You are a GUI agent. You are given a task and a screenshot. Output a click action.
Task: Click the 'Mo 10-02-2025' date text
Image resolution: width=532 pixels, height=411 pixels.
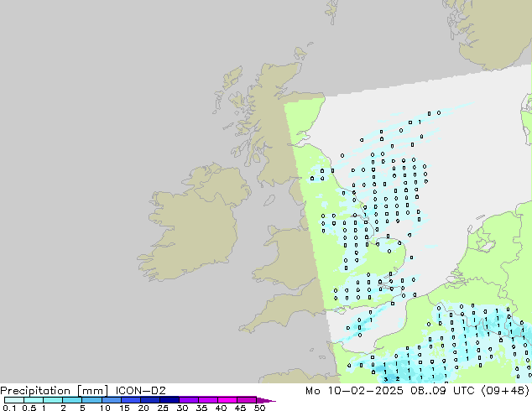click(x=354, y=391)
